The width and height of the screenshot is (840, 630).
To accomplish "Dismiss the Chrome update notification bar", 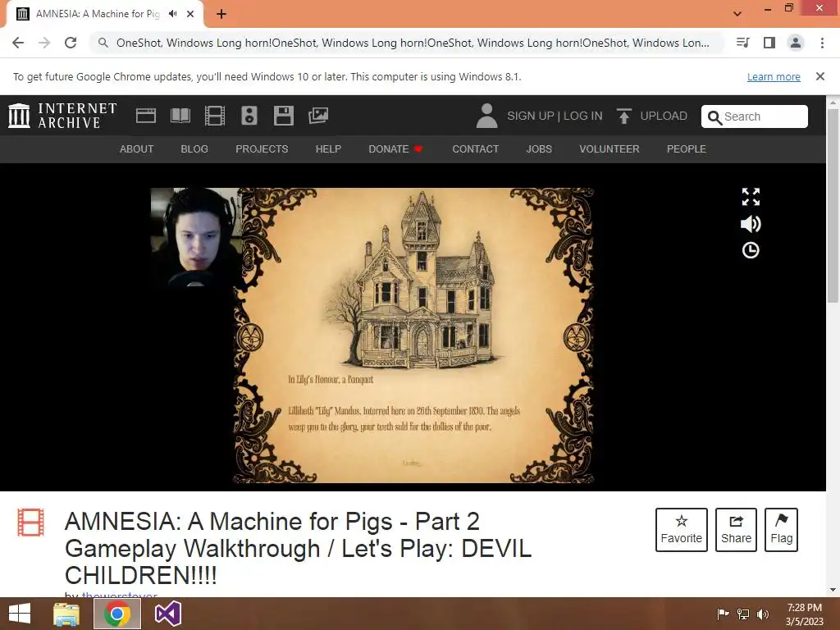I will click(x=819, y=76).
